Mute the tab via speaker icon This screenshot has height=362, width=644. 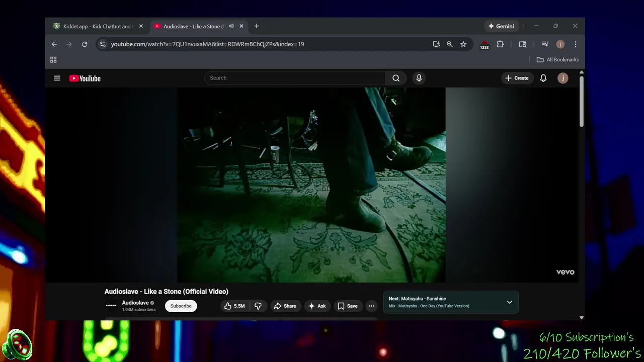pos(231,26)
